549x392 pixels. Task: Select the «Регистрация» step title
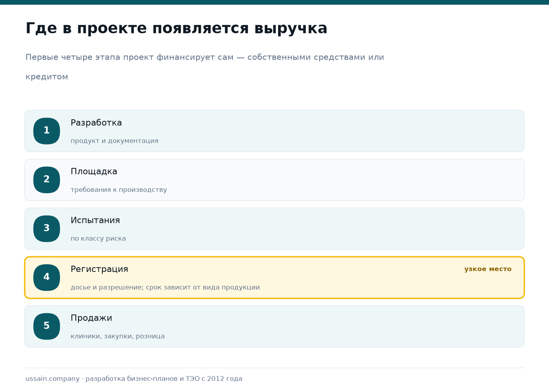(99, 269)
